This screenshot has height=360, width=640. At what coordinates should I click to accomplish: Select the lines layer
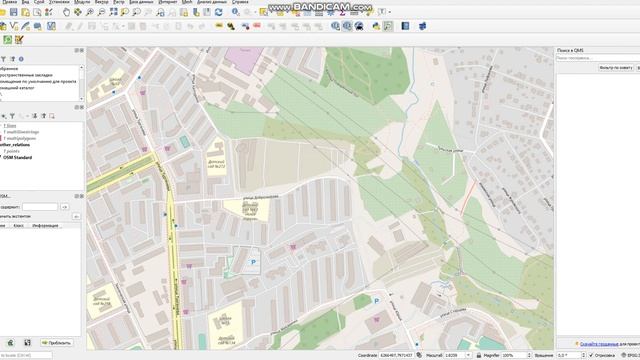click(x=10, y=126)
